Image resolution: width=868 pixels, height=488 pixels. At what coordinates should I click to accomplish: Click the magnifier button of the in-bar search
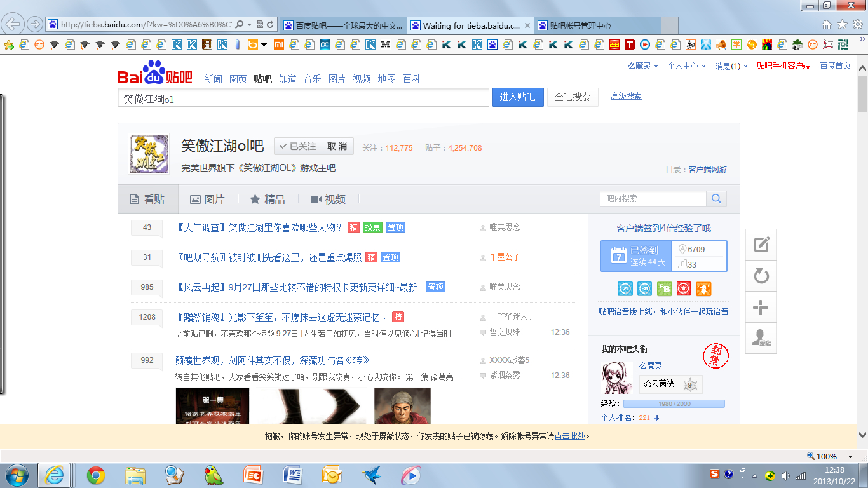coord(716,199)
